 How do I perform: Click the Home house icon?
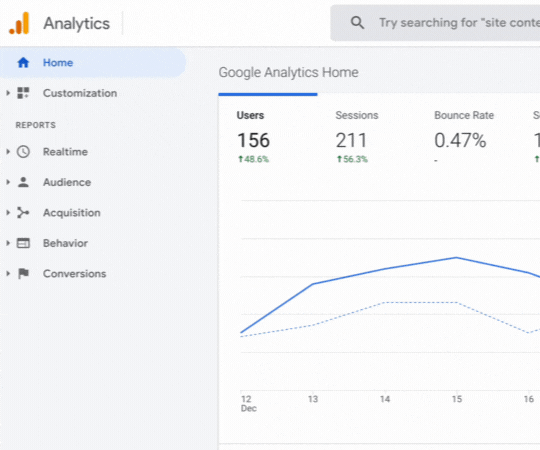[x=23, y=63]
